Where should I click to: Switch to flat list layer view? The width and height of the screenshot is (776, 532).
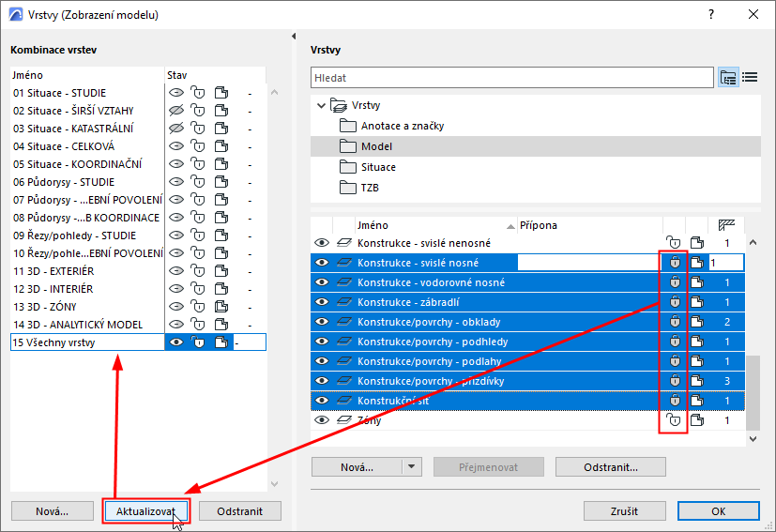tap(750, 78)
